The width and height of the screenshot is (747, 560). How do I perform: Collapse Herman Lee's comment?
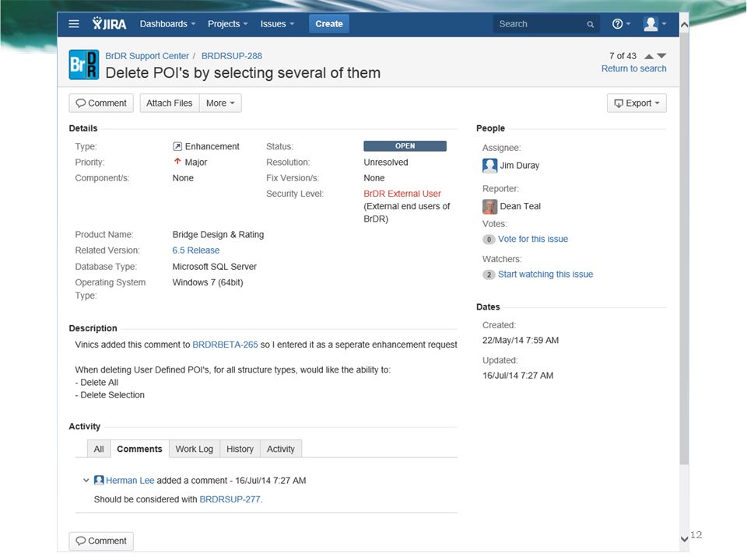[86, 480]
